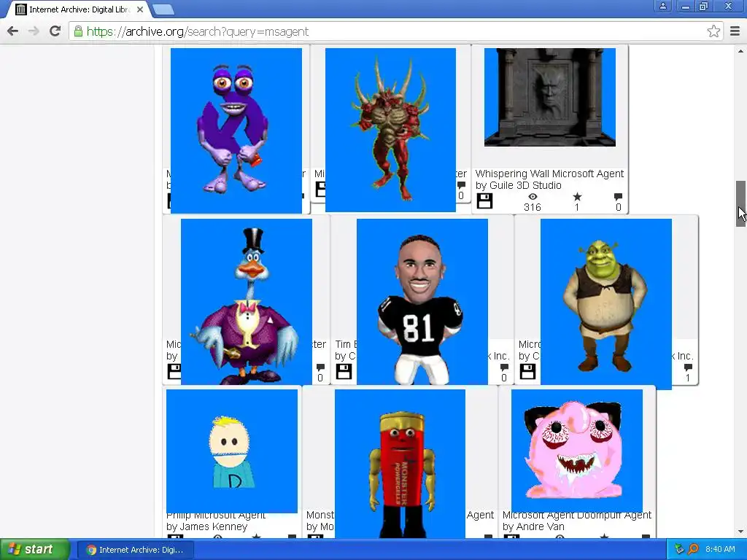Click the floppy disk icon on the Shrek card

pyautogui.click(x=527, y=371)
